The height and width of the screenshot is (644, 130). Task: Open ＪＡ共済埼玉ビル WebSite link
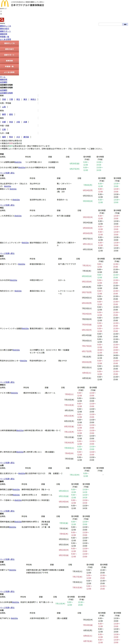[x=18, y=216]
